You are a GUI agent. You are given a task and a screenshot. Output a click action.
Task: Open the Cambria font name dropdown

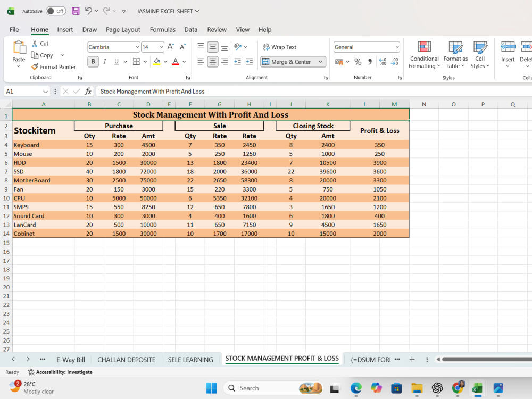tap(137, 47)
